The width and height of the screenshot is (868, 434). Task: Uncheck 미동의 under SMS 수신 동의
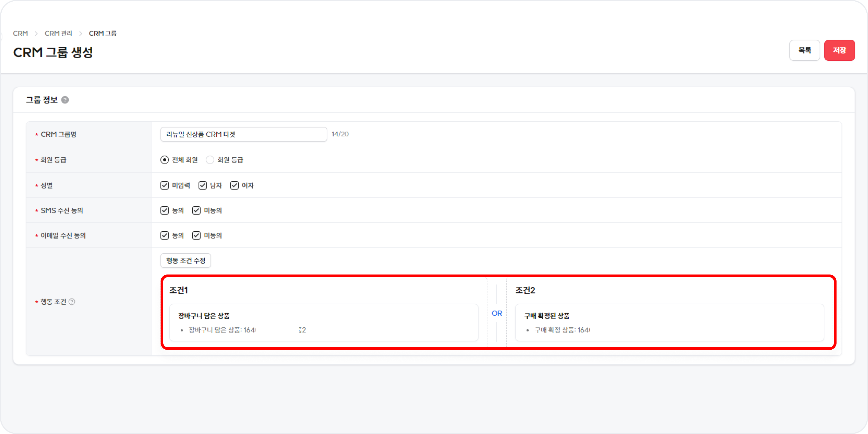click(x=196, y=210)
